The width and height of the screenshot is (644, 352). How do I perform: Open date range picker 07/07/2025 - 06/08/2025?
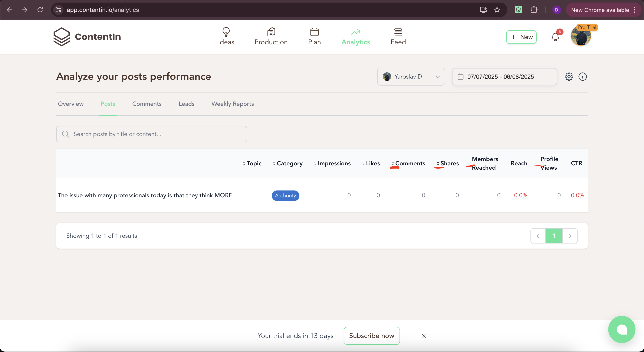pyautogui.click(x=504, y=77)
